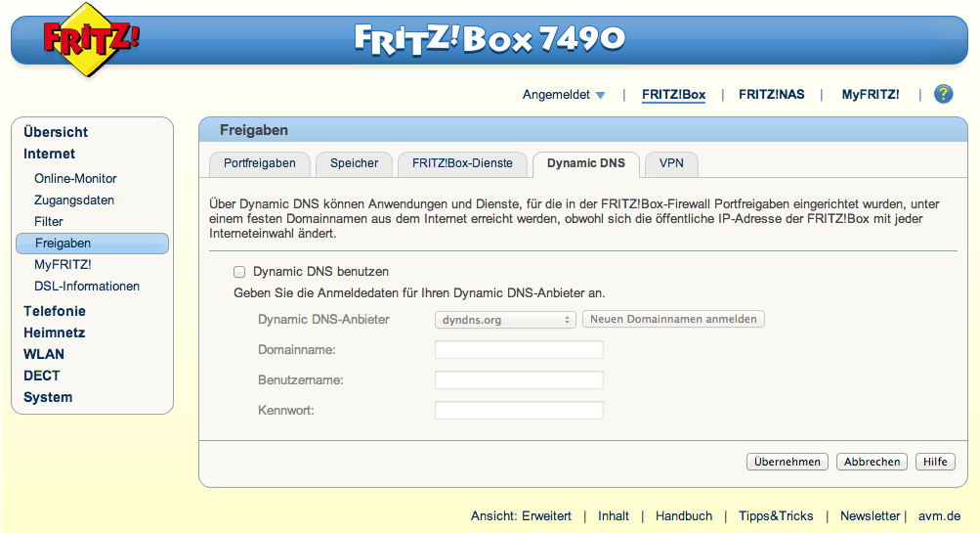Go to Übersicht in the sidebar
980x533 pixels.
(56, 132)
